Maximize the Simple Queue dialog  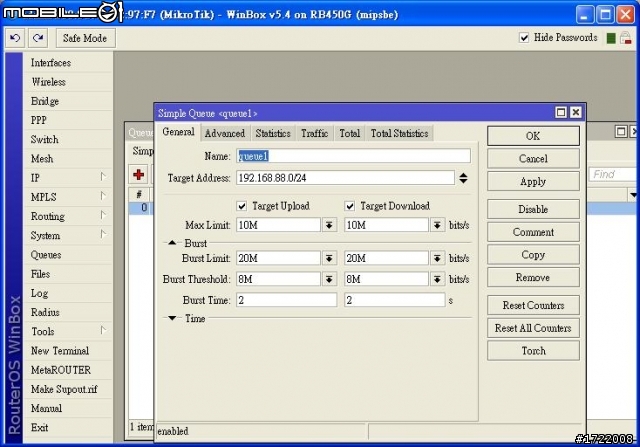pyautogui.click(x=561, y=112)
